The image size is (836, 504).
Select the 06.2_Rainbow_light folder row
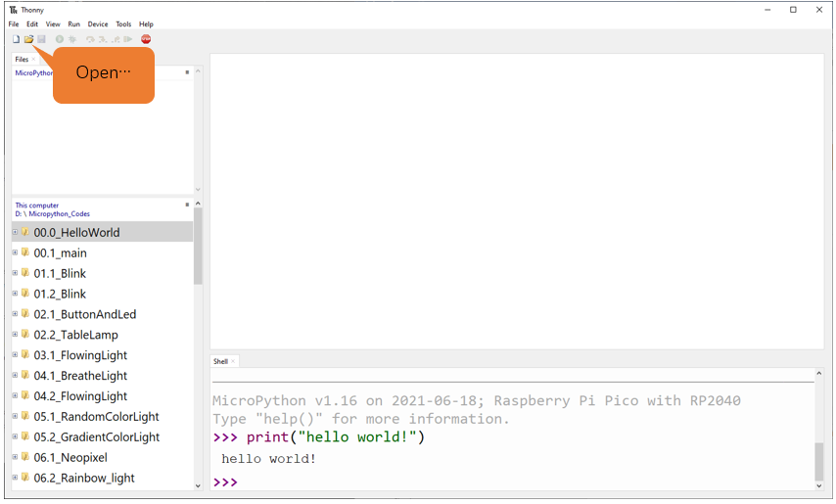(103, 478)
